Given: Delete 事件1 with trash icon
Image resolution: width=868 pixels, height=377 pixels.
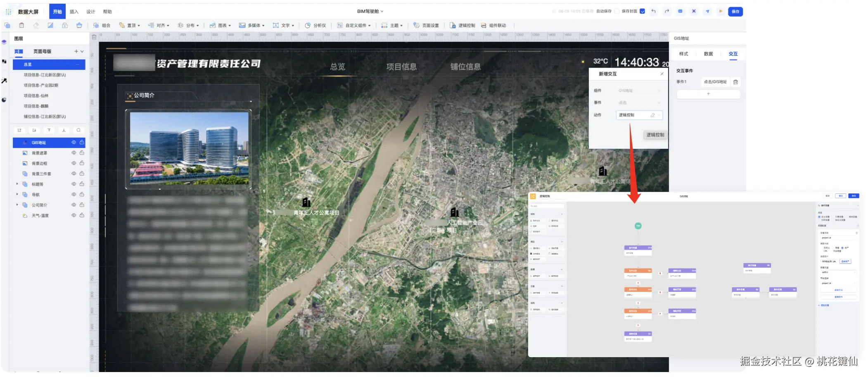Looking at the screenshot, I should [735, 82].
